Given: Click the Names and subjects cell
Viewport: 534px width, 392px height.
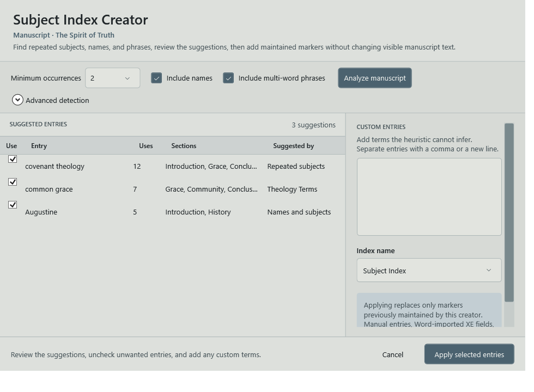Looking at the screenshot, I should click(x=299, y=212).
